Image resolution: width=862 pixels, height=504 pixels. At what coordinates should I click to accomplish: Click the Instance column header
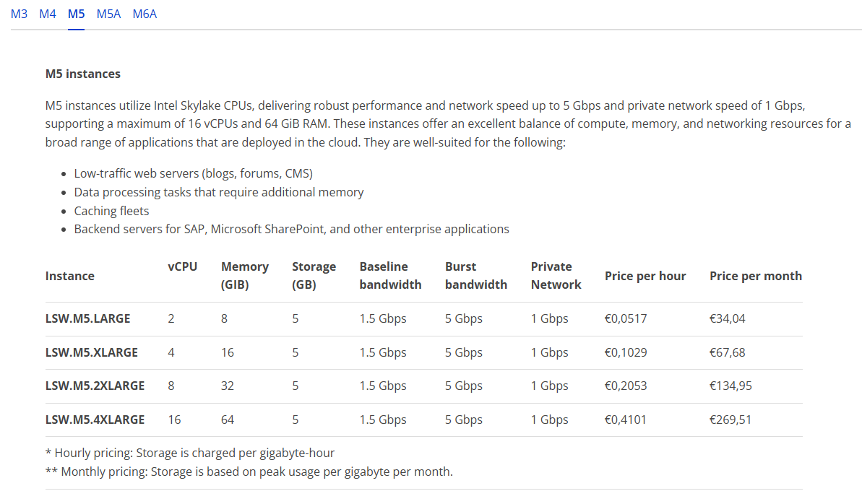[70, 276]
